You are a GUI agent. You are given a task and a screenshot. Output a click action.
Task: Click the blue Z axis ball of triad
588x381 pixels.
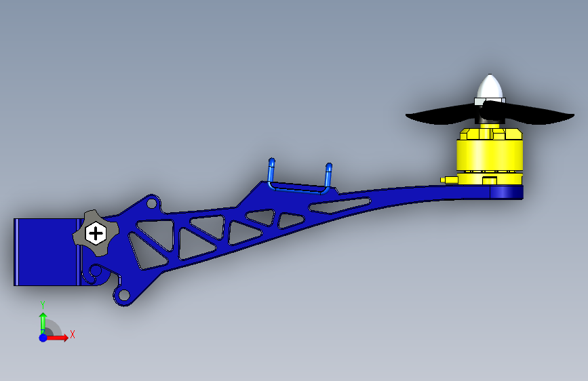click(x=43, y=338)
